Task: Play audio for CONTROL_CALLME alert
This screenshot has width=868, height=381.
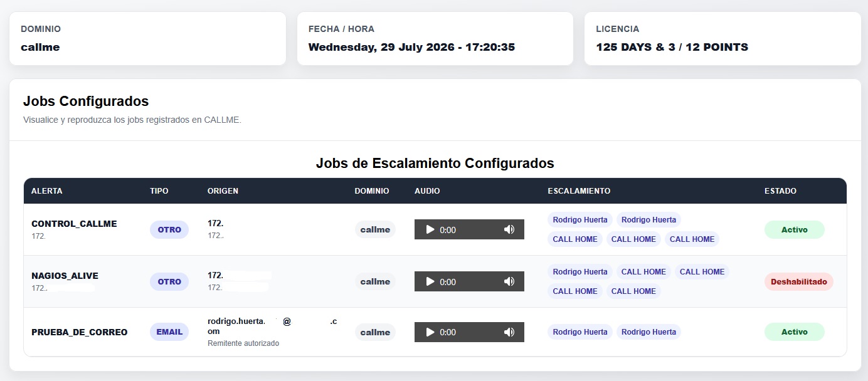Action: click(x=430, y=230)
